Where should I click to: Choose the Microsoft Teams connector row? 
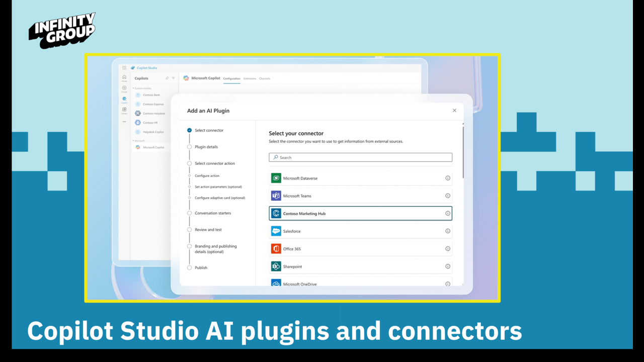[360, 196]
